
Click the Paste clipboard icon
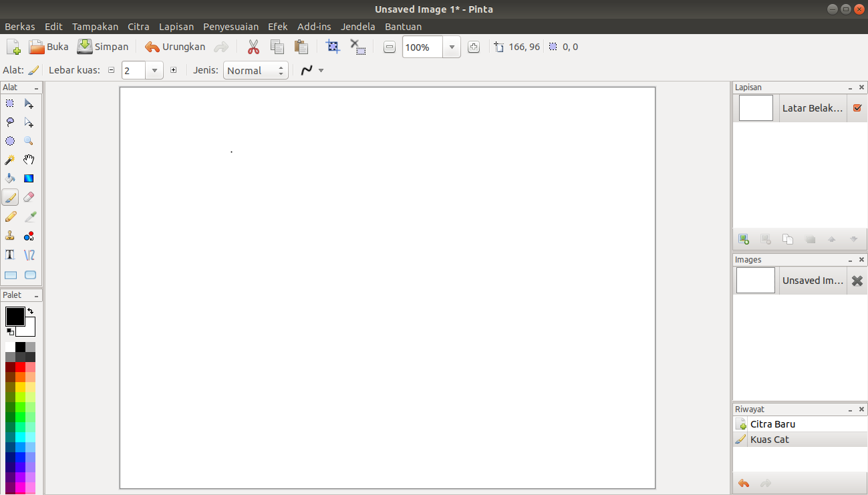click(301, 47)
